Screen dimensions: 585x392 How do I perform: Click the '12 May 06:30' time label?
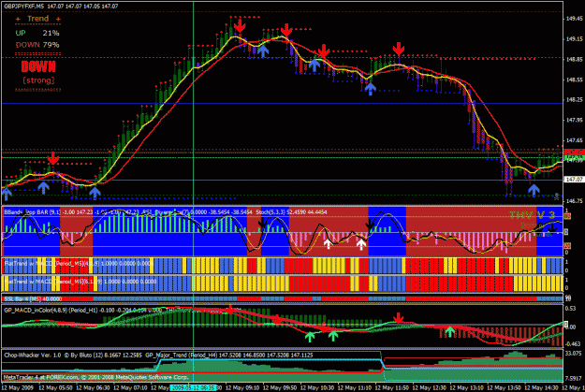coord(93,388)
